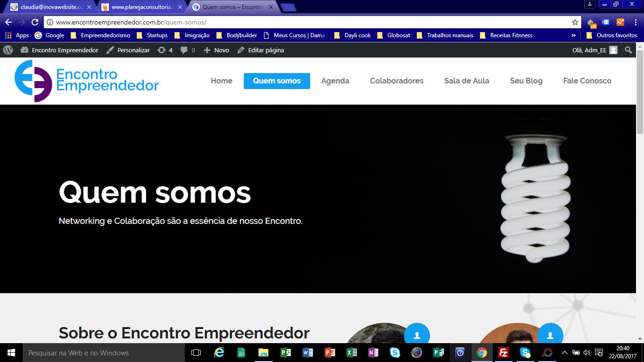Click the Encontro Empreendedor site logo
The width and height of the screenshot is (644, 362).
point(87,81)
